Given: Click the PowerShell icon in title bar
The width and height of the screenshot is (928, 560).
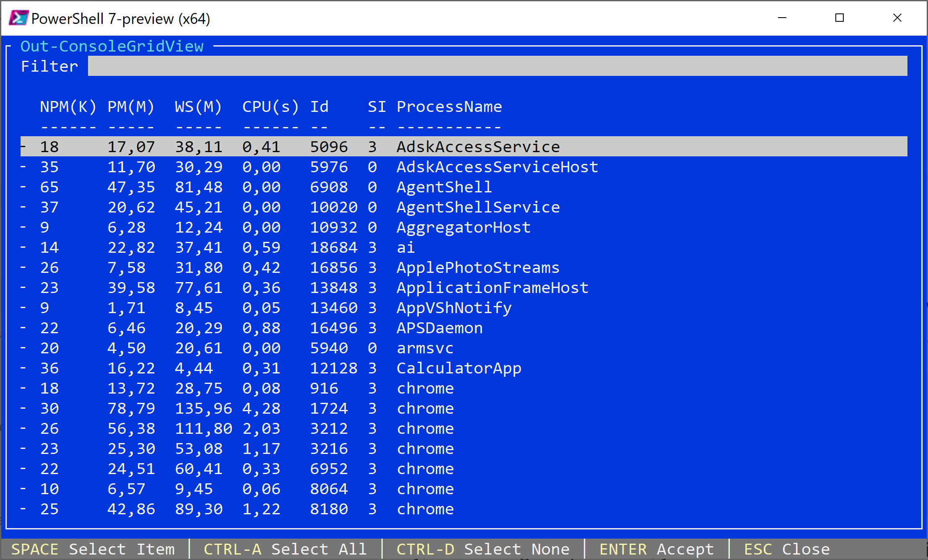Looking at the screenshot, I should point(18,18).
